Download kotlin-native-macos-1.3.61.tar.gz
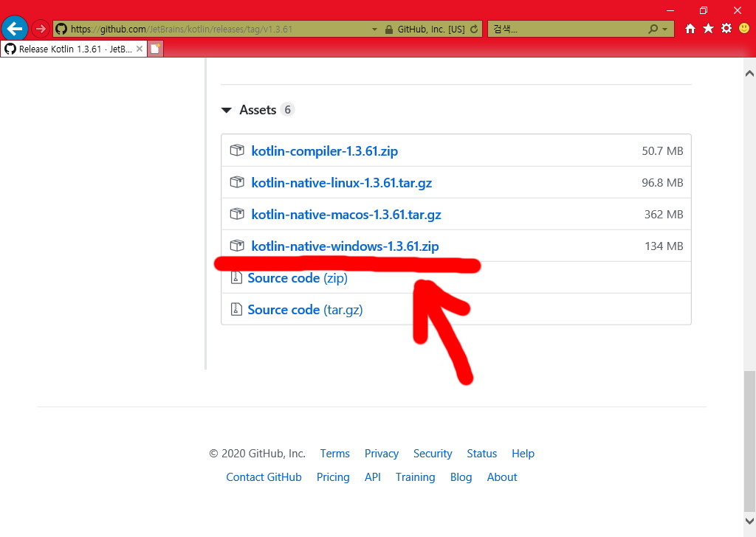This screenshot has width=756, height=537. click(346, 215)
